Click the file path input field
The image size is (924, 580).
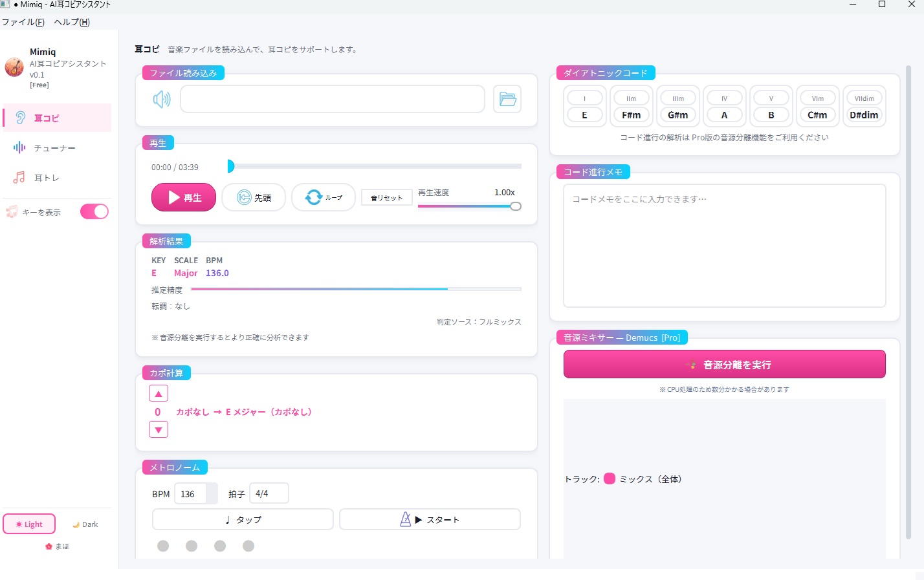click(x=333, y=99)
